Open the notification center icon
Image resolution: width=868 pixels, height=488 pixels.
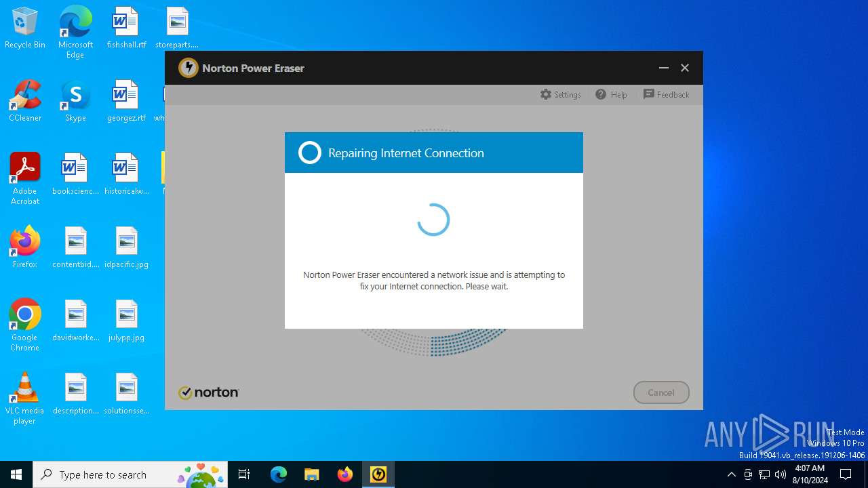[x=846, y=474]
